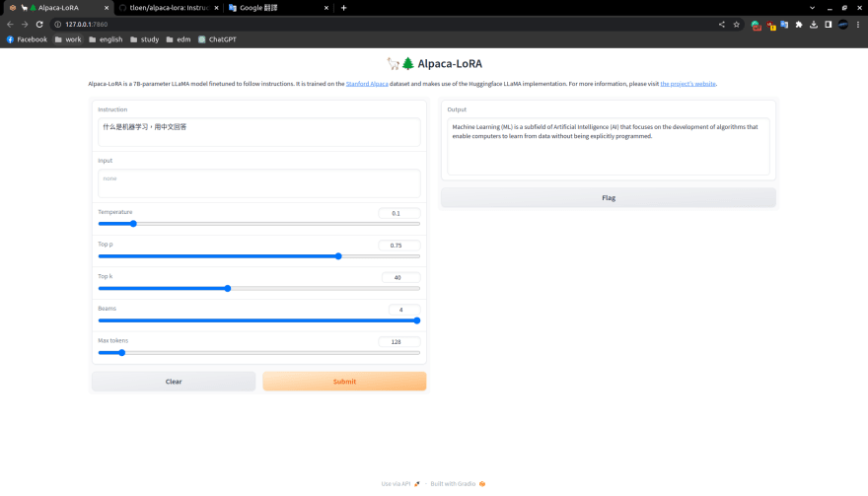Follow the Stanford Alpaca link
Screen dimensions: 868x496
[367, 84]
